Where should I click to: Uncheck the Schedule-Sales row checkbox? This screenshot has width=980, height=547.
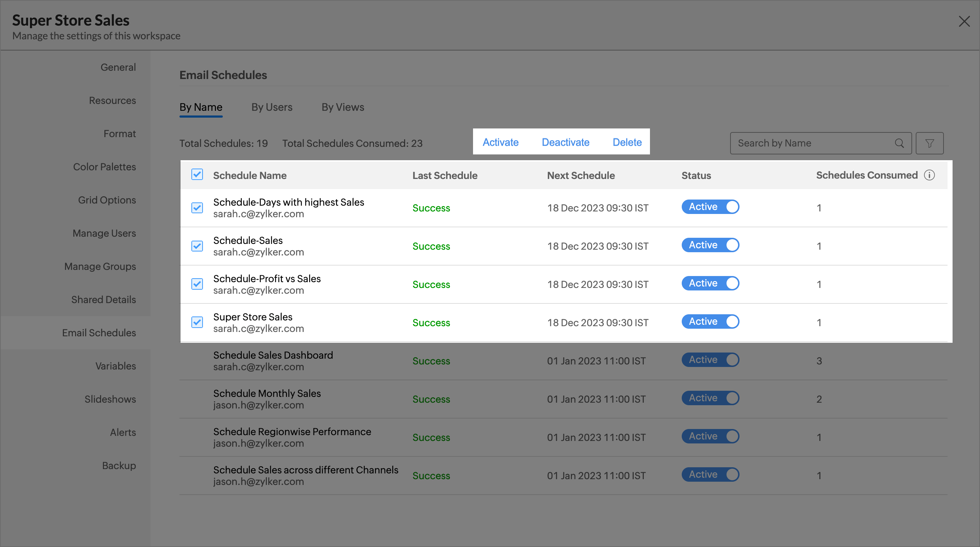[x=197, y=246]
